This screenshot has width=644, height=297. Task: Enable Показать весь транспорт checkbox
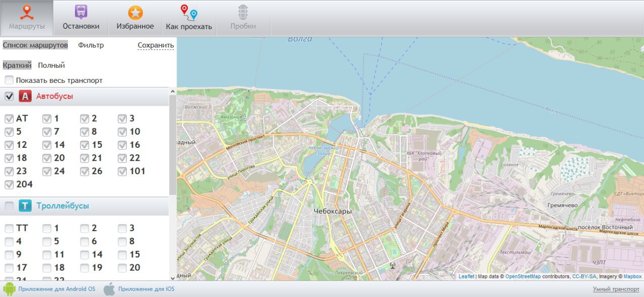pyautogui.click(x=9, y=80)
